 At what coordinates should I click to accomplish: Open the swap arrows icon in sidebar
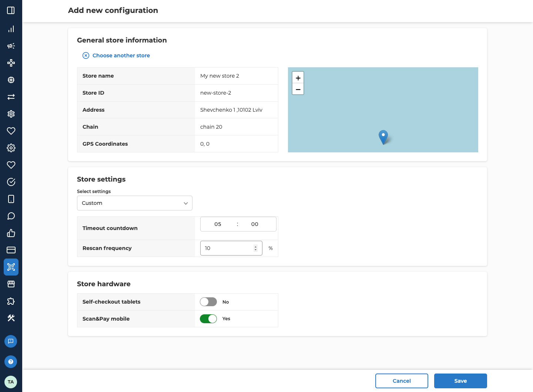point(11,97)
